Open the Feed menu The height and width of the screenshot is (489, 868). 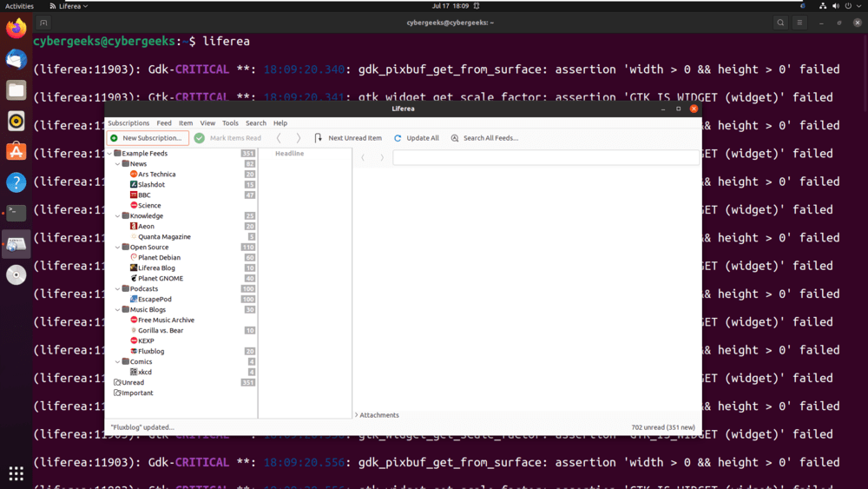coord(164,123)
